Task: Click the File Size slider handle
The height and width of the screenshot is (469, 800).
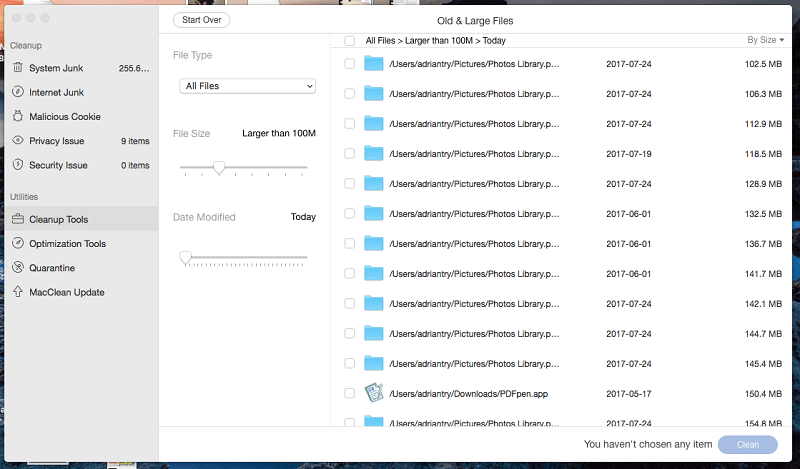Action: 219,168
